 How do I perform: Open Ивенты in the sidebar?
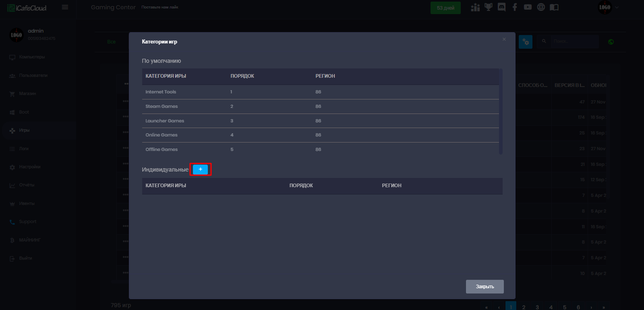(x=27, y=203)
